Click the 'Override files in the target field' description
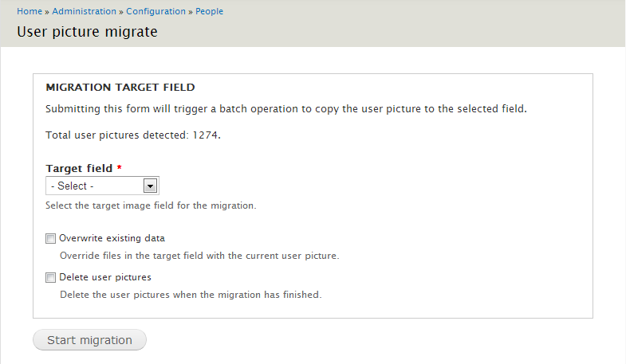The width and height of the screenshot is (626, 364). pos(199,256)
